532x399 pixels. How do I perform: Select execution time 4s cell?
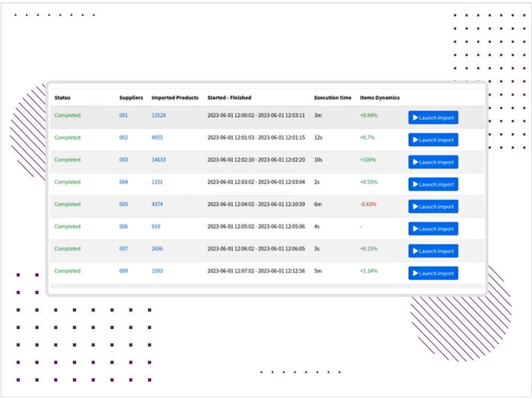click(317, 226)
